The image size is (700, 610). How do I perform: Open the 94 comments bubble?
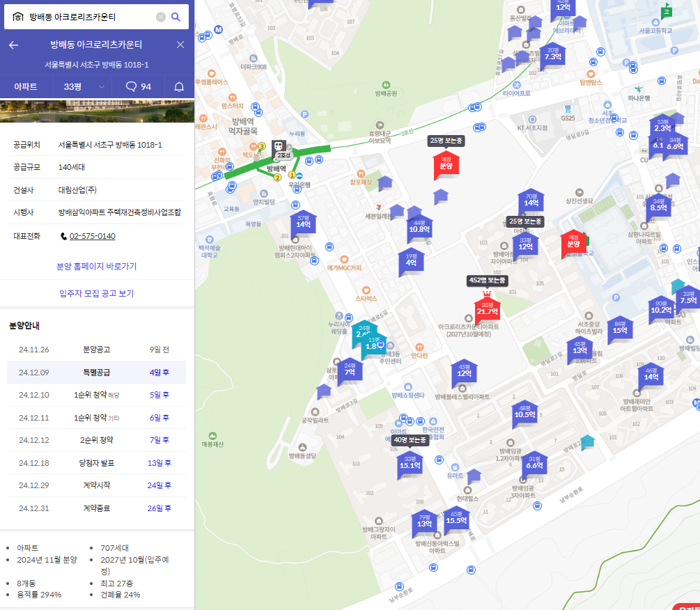click(x=139, y=86)
